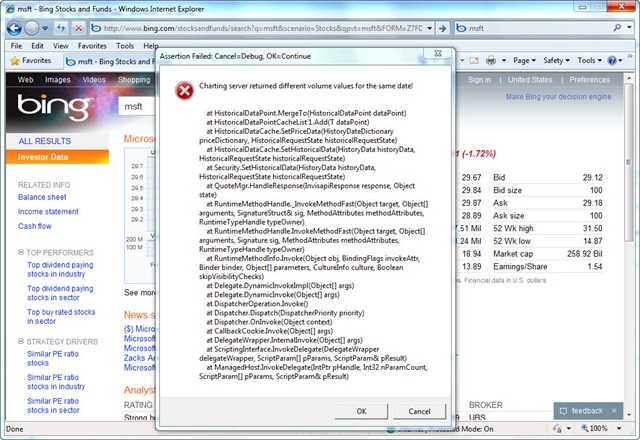Click the Preferences link
Image resolution: width=640 pixels, height=440 pixels.
point(590,80)
